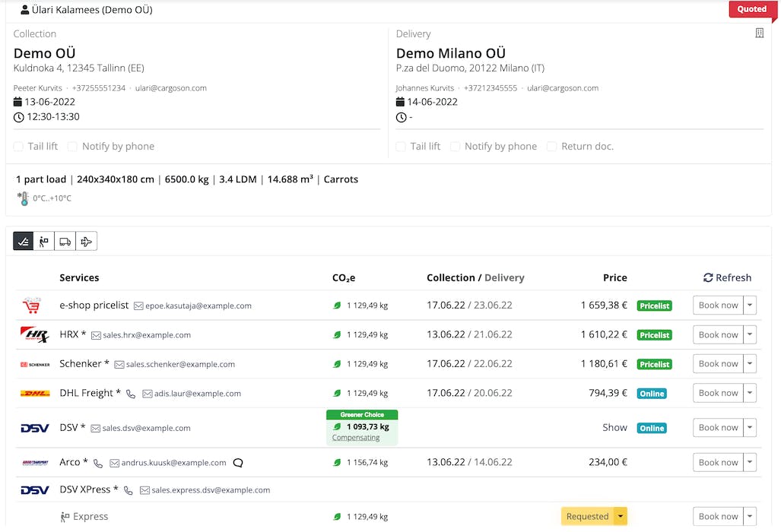Viewport: 781px width, 532px height.
Task: Click the HRX carrier logo
Action: pyautogui.click(x=34, y=334)
